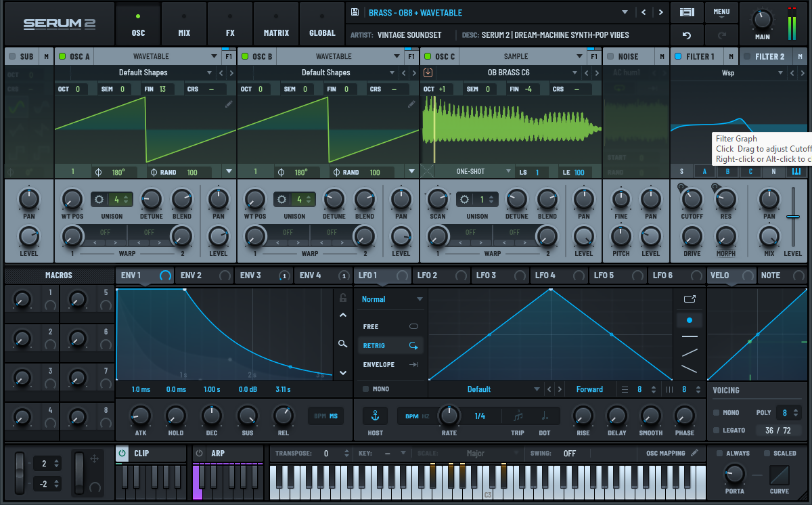Adjust the Filter 1 LEVEL slider
This screenshot has width=812, height=505.
pyautogui.click(x=793, y=217)
